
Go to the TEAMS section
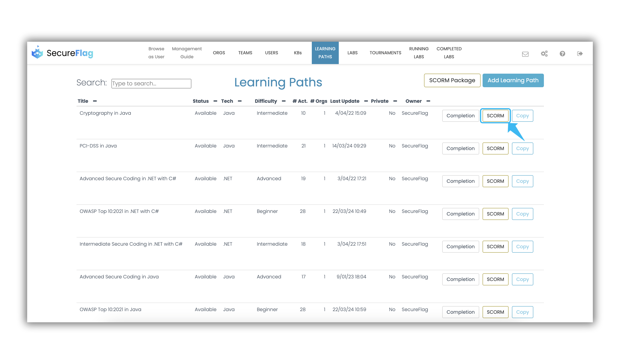pyautogui.click(x=245, y=53)
